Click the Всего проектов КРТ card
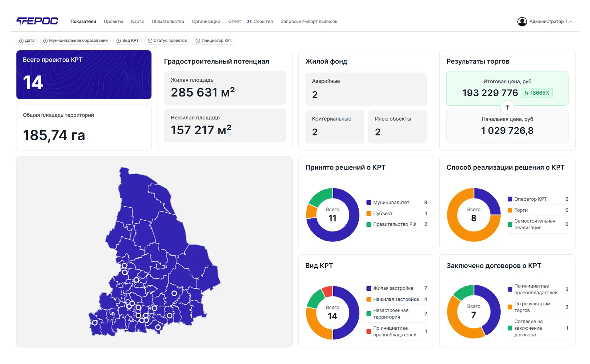Screen dimensions: 590x364 coord(84,75)
